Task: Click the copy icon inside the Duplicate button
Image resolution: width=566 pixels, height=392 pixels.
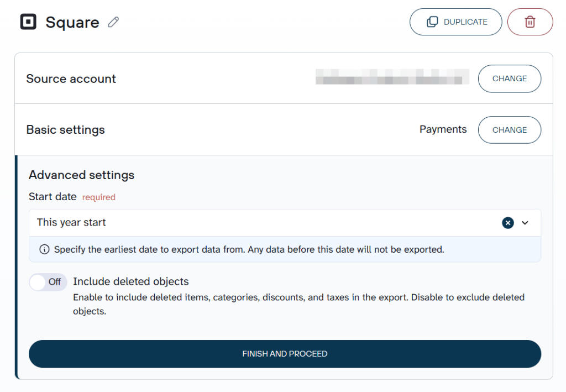Action: coord(432,22)
